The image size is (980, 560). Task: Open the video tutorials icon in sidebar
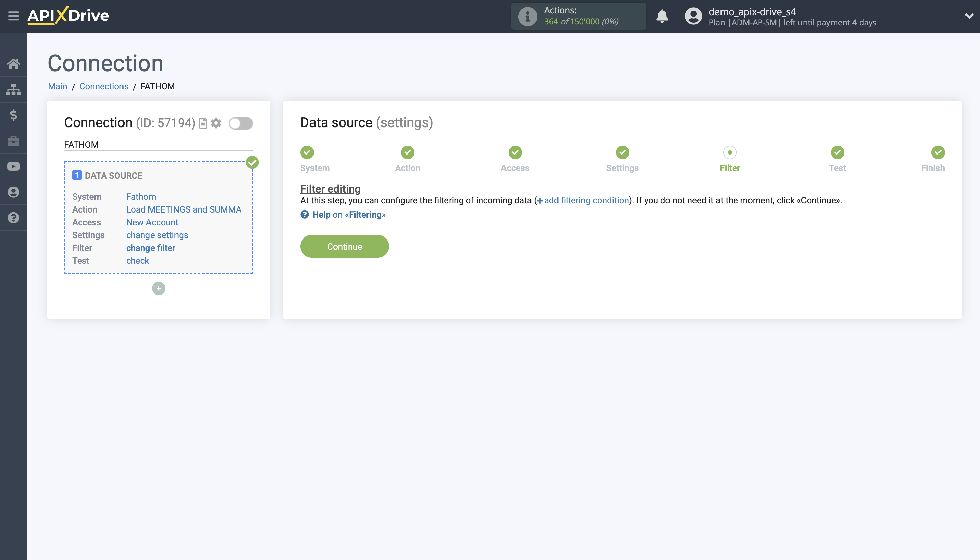pos(13,166)
